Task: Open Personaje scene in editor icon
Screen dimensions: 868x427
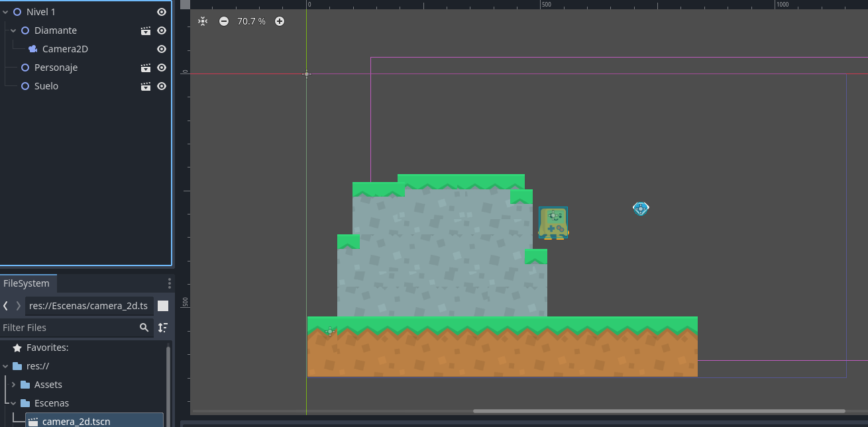Action: [x=146, y=68]
